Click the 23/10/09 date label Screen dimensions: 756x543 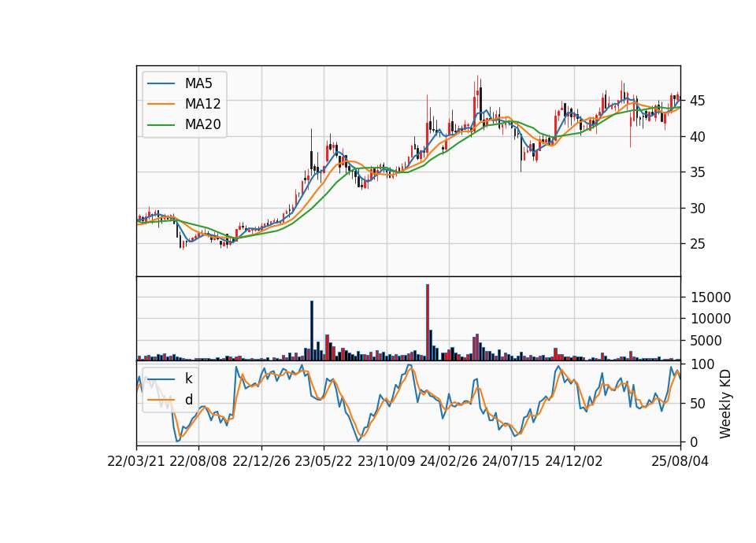click(386, 461)
